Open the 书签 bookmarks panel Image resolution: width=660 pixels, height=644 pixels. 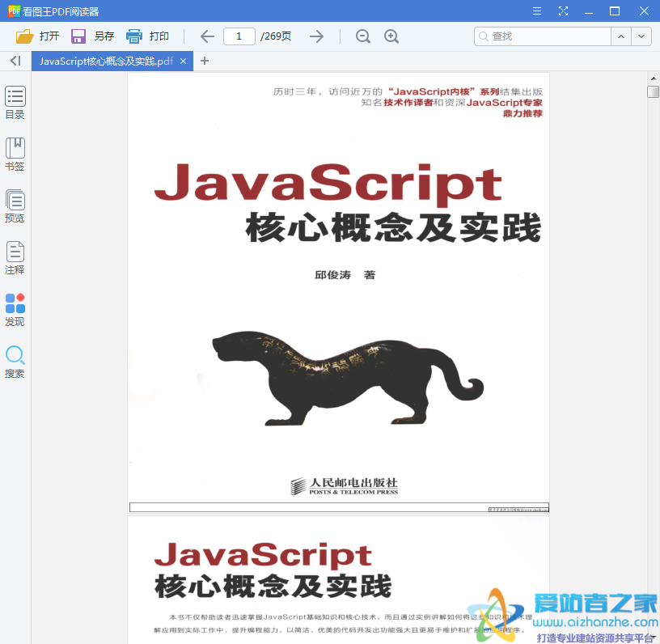pos(15,155)
